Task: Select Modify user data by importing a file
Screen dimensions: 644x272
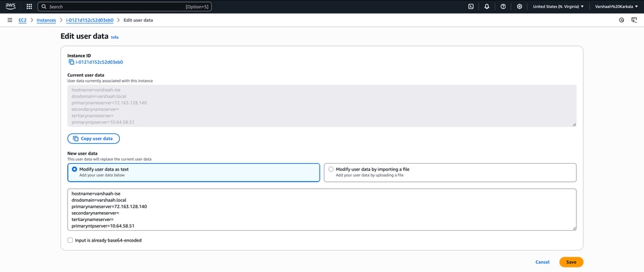Action: click(450, 172)
